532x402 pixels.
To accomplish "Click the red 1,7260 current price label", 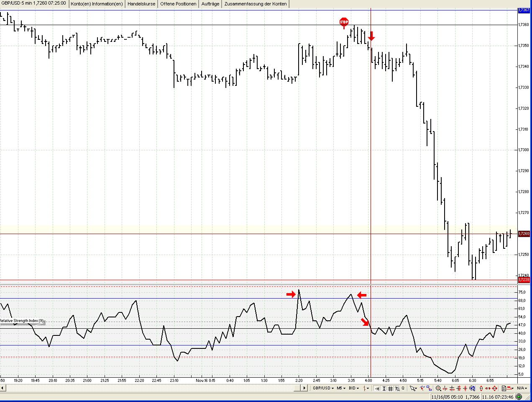I will click(524, 234).
